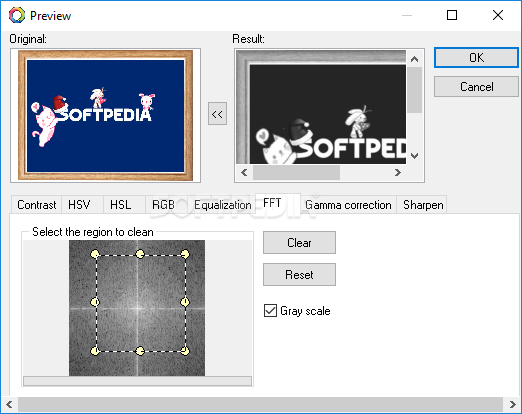
Task: Click the double-left-arrow copy button
Action: [x=217, y=114]
